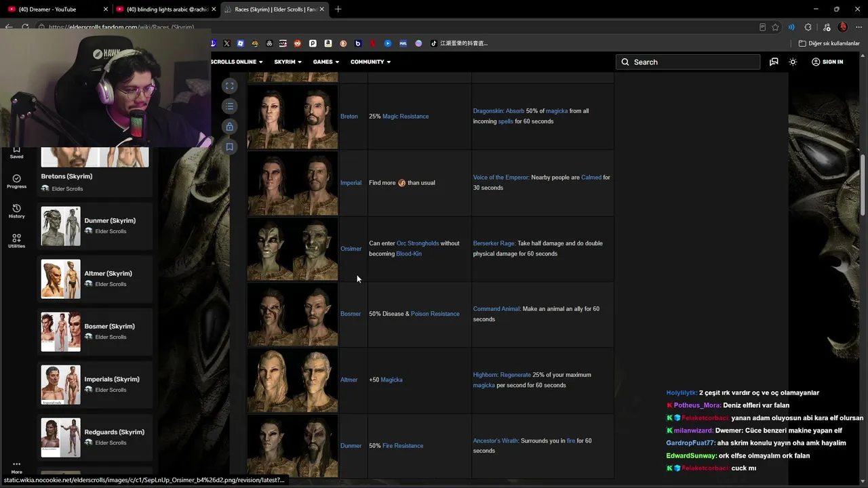
Task: Click the X (Twitter) bookmark icon
Action: [x=226, y=43]
